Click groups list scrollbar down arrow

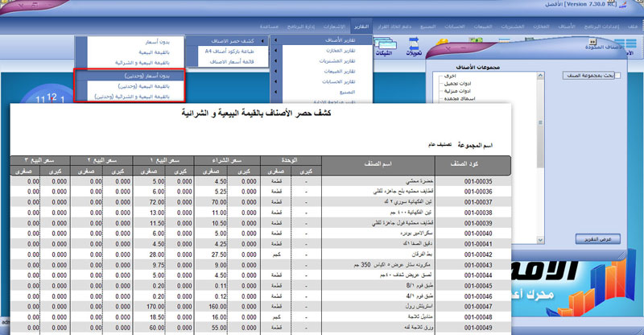(x=540, y=240)
